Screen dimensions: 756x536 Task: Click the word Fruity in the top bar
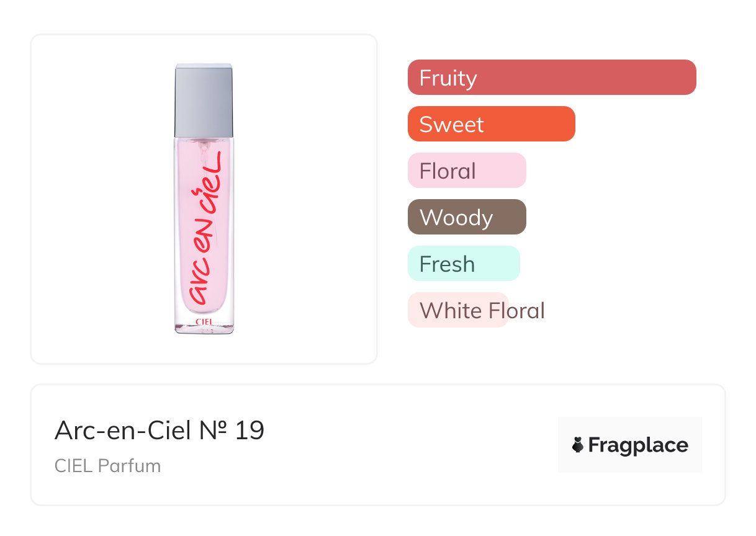click(x=448, y=78)
